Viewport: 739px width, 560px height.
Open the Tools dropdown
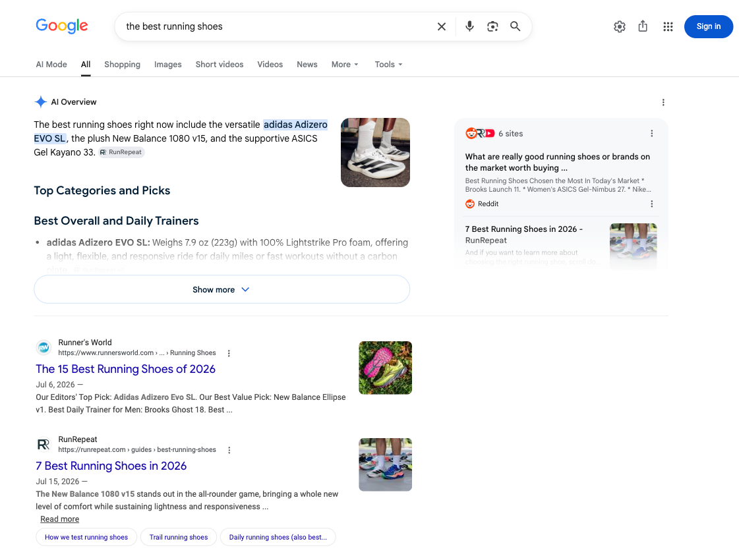click(x=388, y=65)
